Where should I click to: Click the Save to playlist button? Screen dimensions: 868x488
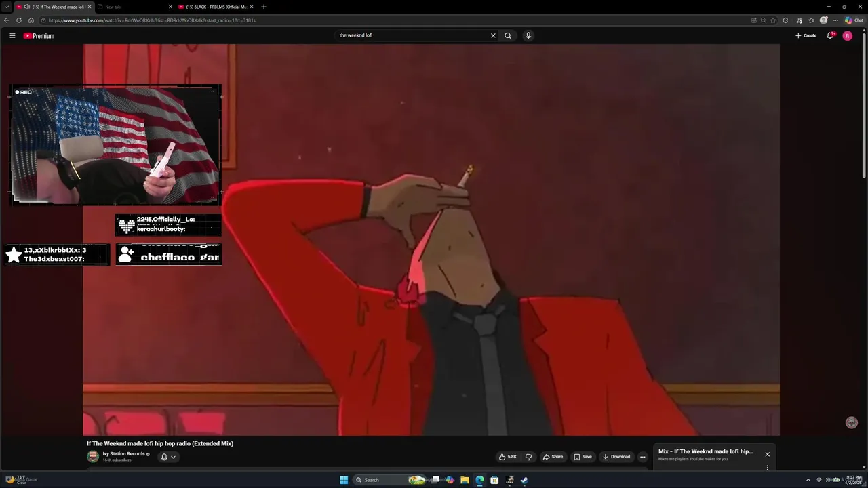pos(583,457)
